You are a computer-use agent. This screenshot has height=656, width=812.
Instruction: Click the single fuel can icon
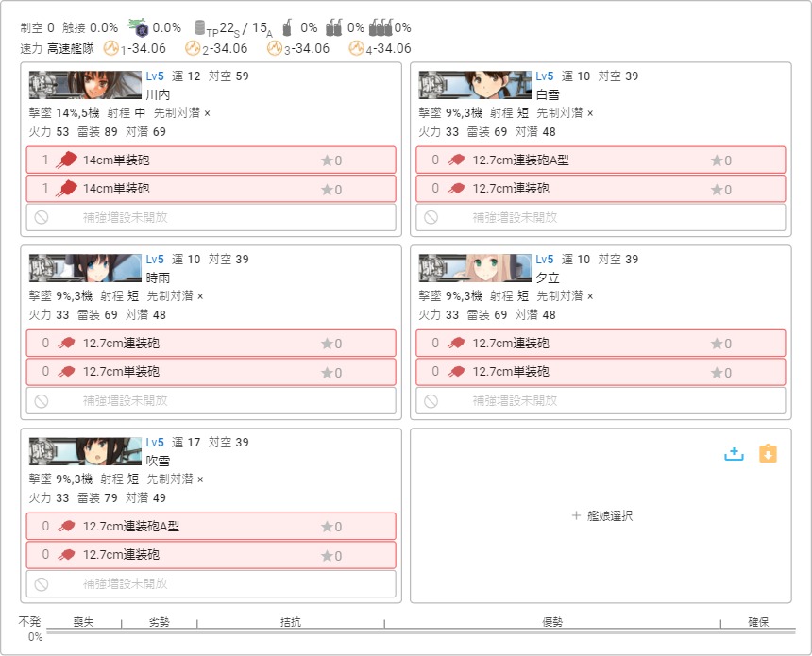(x=287, y=28)
